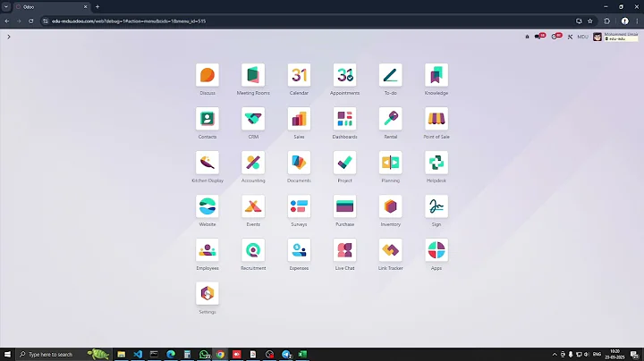This screenshot has width=644, height=361.
Task: Open the user profile menu avatar
Action: coord(597,37)
